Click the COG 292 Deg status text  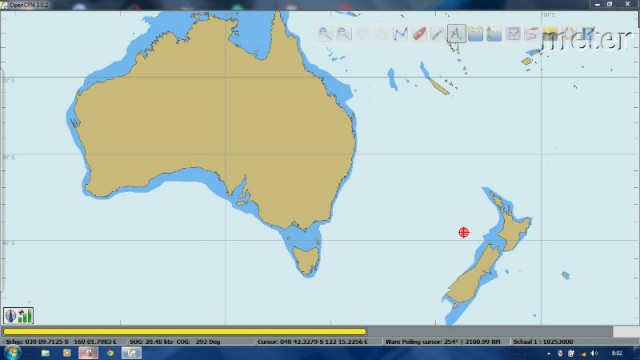click(198, 342)
